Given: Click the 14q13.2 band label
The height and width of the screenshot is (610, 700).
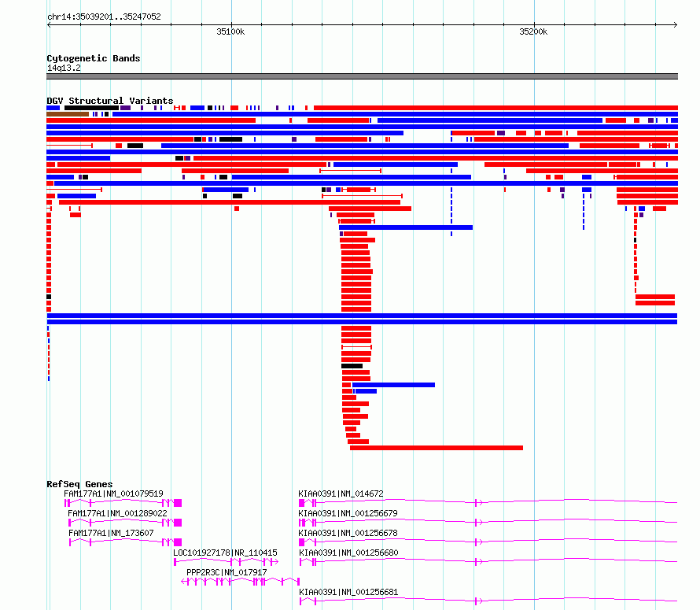Looking at the screenshot, I should 64,68.
